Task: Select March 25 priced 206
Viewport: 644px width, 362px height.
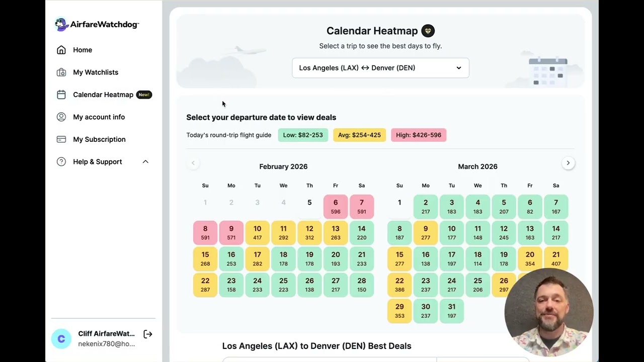Action: pyautogui.click(x=478, y=285)
